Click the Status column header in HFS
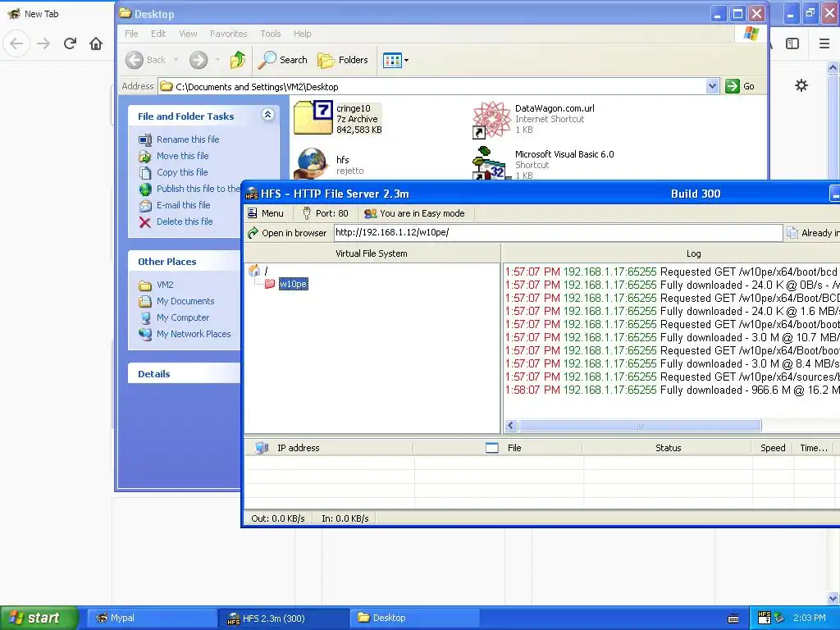This screenshot has height=630, width=840. click(668, 448)
